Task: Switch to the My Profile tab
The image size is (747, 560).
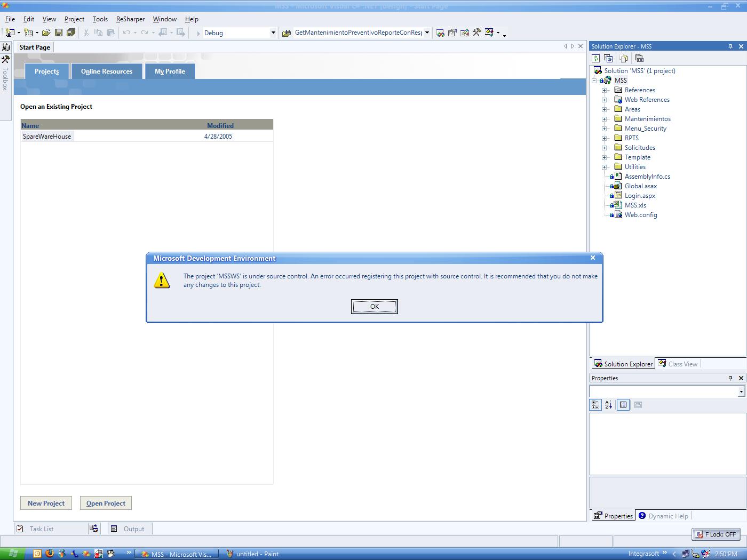Action: tap(170, 71)
